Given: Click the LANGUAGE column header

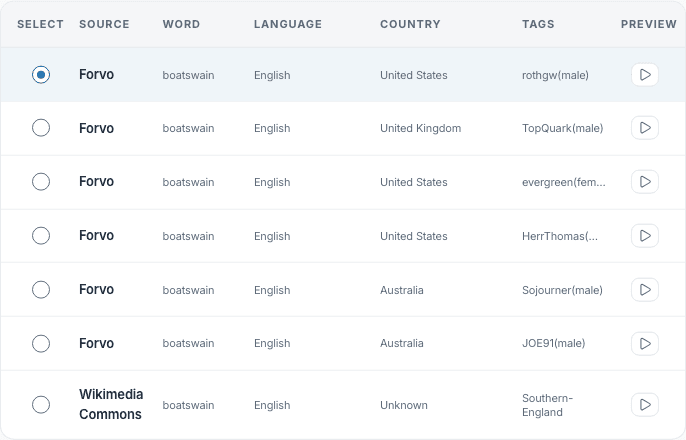Looking at the screenshot, I should point(288,24).
